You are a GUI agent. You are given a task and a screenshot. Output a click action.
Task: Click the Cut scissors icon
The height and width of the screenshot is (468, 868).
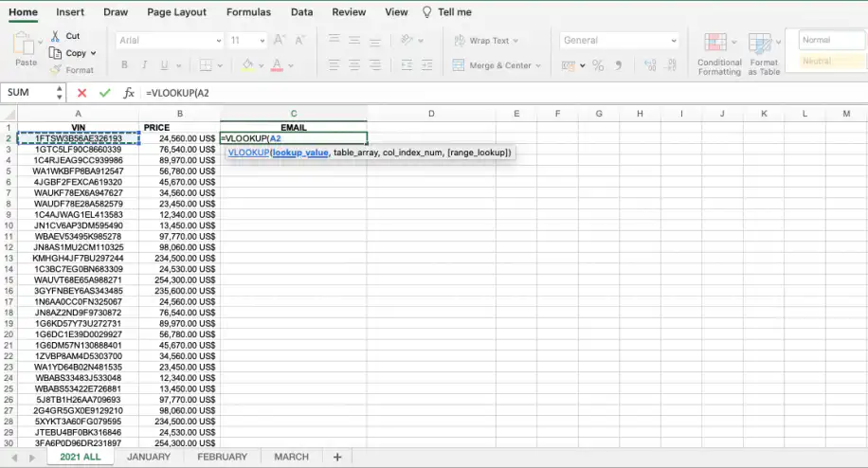(55, 36)
